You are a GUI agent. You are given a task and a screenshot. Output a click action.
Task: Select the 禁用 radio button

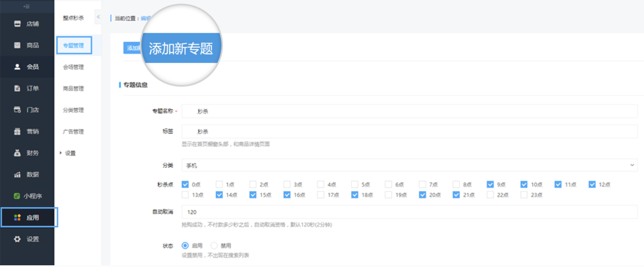(214, 246)
